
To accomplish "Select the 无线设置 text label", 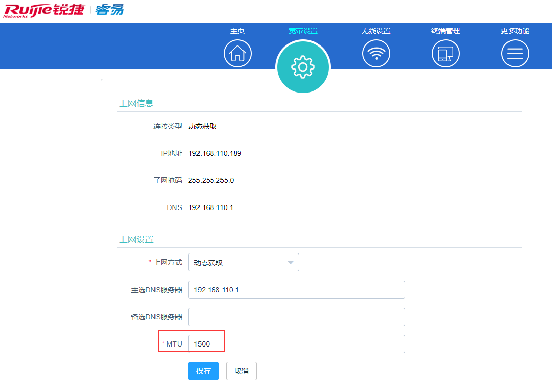I will coord(376,31).
